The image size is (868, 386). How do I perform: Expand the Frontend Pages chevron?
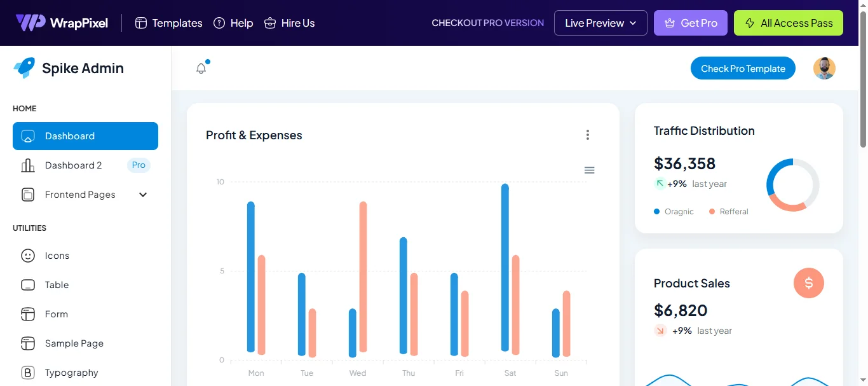pyautogui.click(x=143, y=195)
